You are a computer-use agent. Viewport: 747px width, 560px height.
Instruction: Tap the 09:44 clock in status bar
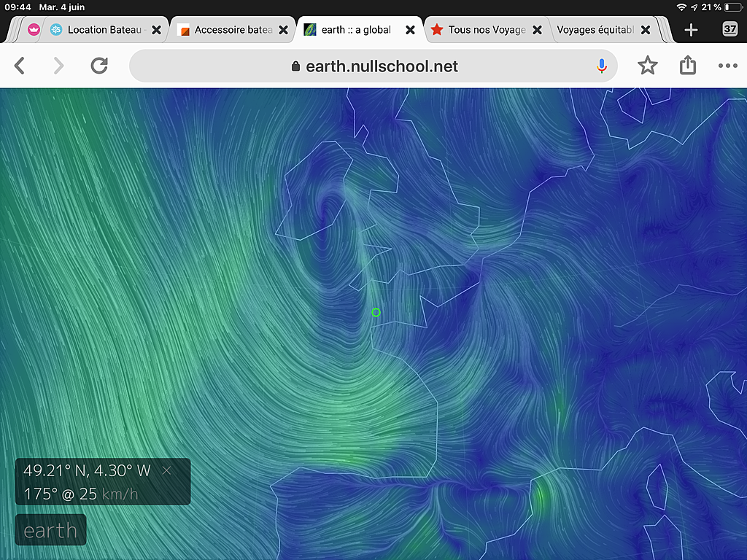(x=18, y=7)
